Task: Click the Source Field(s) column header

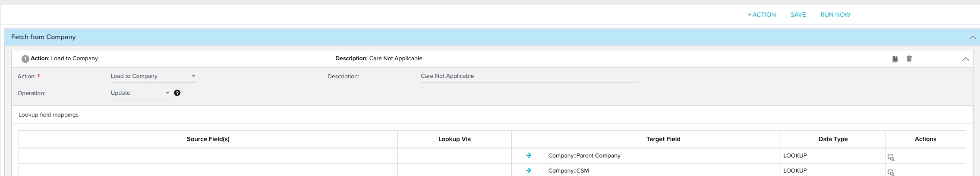Action: click(x=208, y=139)
